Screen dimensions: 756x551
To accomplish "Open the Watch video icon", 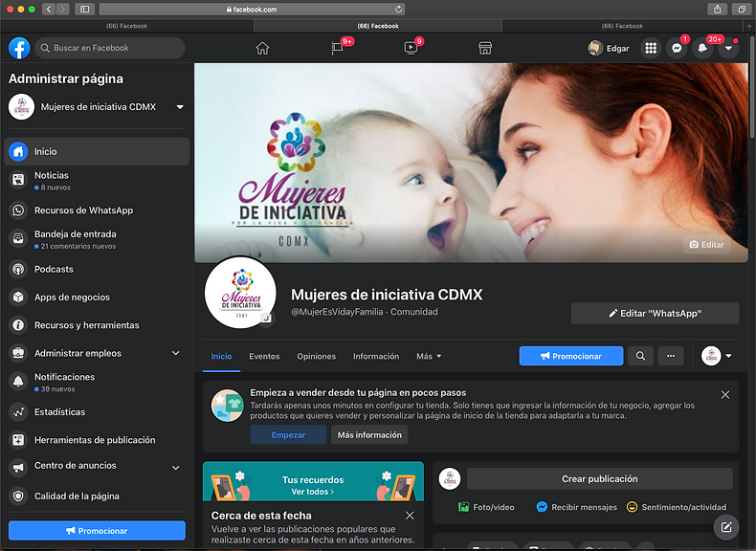I will (x=411, y=48).
